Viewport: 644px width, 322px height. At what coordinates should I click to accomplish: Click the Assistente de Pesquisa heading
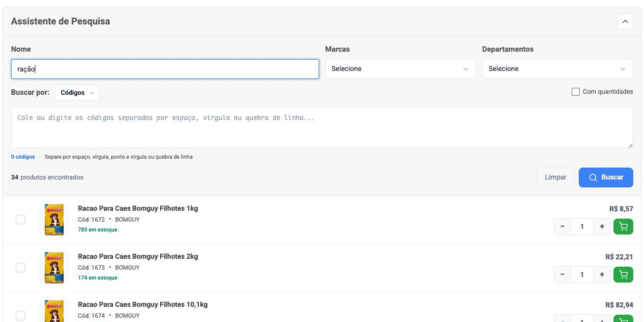pyautogui.click(x=61, y=21)
